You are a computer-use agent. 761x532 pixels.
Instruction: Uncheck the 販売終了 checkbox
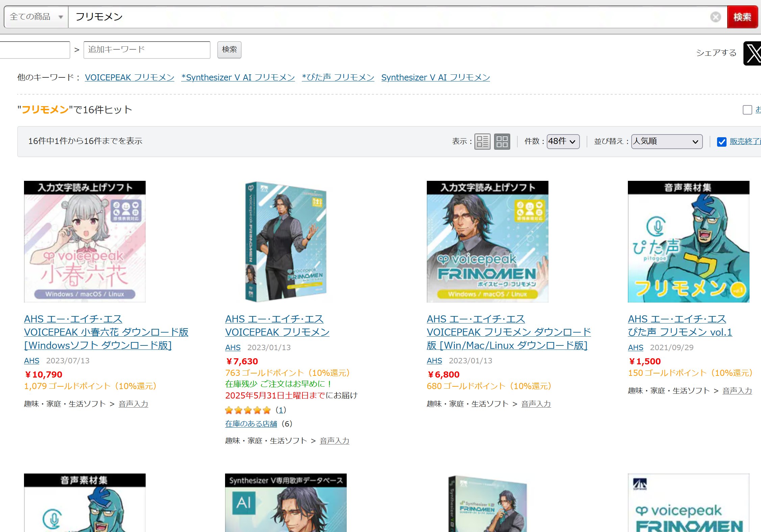click(721, 142)
